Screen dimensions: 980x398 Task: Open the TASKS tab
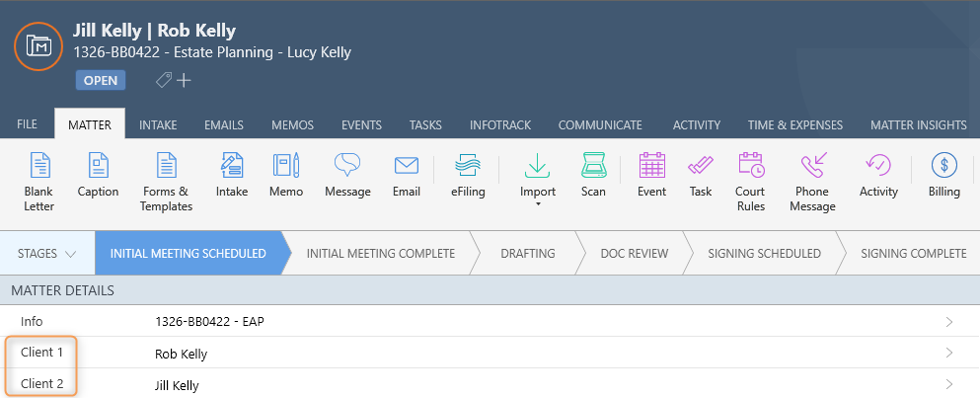click(x=425, y=125)
